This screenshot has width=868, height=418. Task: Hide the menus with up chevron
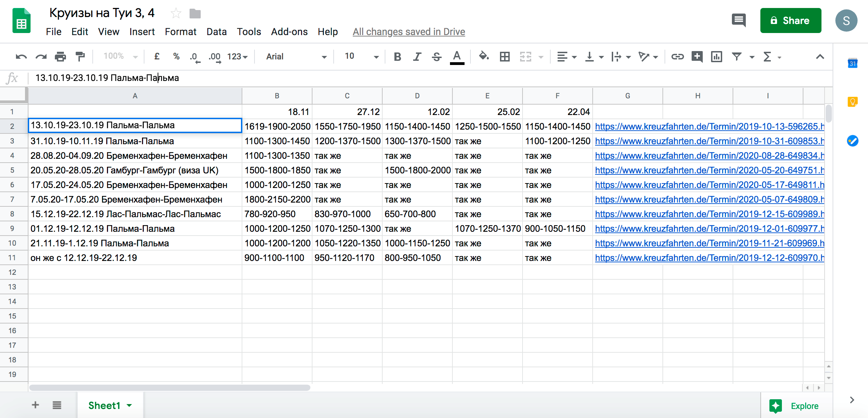820,57
